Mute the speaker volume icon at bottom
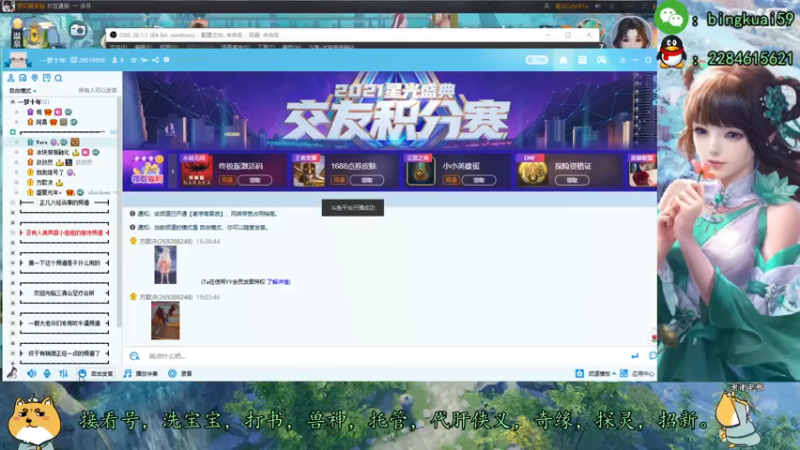Viewport: 800px width, 450px height. click(x=32, y=373)
